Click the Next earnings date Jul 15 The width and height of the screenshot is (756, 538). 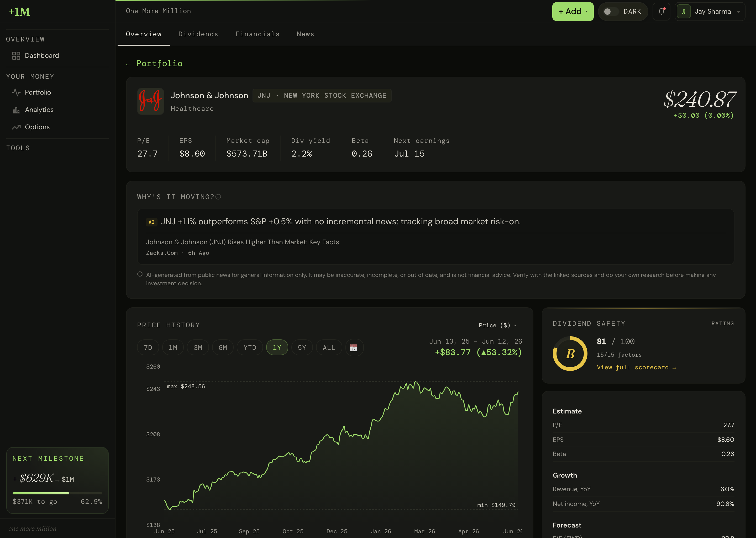coord(409,154)
